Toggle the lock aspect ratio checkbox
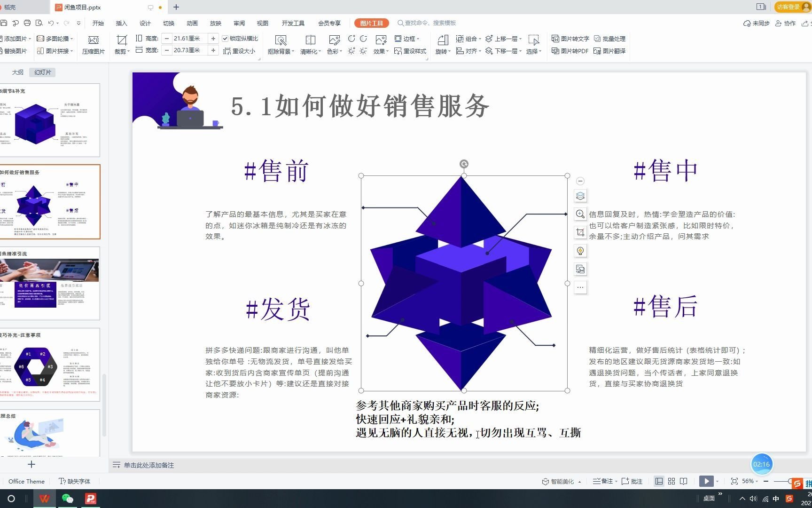Viewport: 812px width, 508px height. pos(225,39)
